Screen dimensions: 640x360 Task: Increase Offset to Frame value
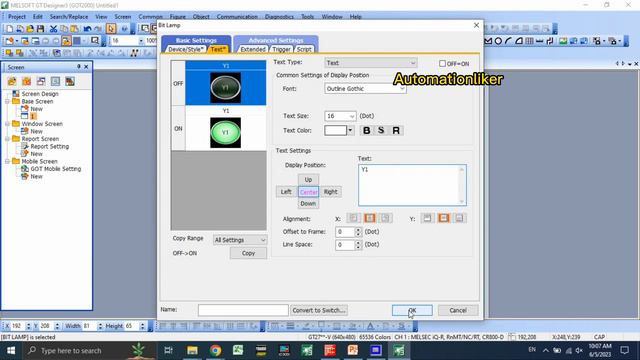(x=358, y=229)
